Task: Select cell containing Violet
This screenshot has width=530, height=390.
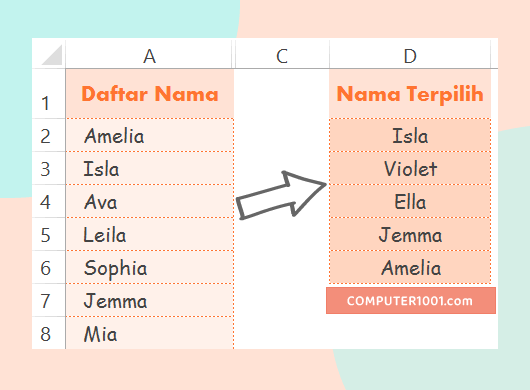Action: pyautogui.click(x=410, y=168)
